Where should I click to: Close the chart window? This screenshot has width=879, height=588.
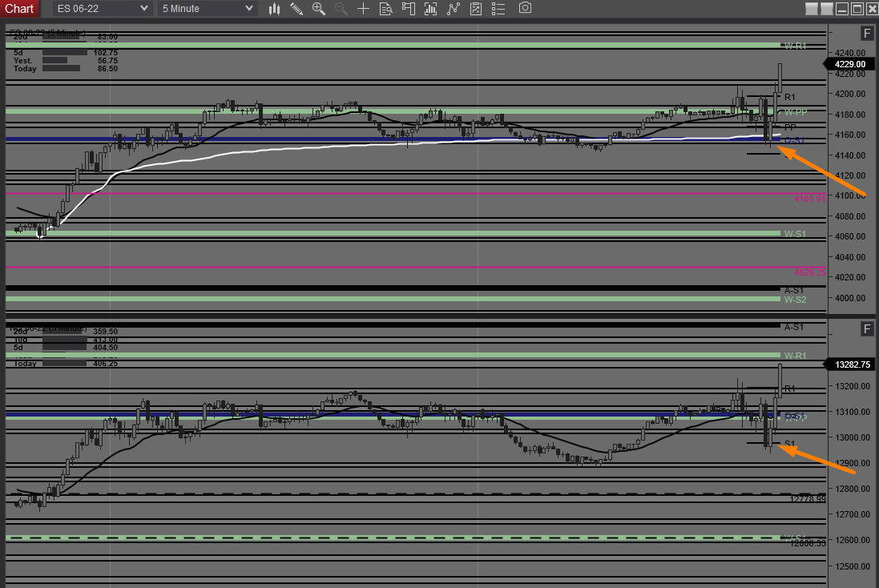coord(872,8)
